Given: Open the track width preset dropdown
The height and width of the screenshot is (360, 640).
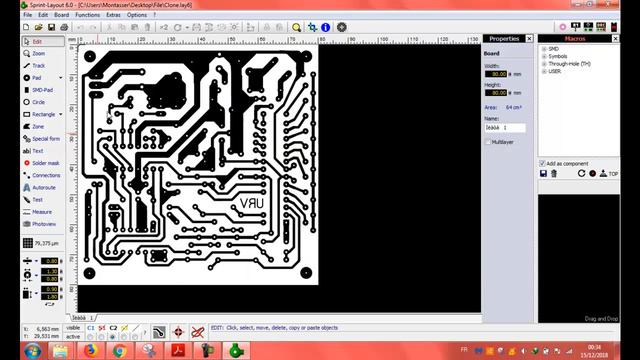Looking at the screenshot, I should (x=36, y=261).
